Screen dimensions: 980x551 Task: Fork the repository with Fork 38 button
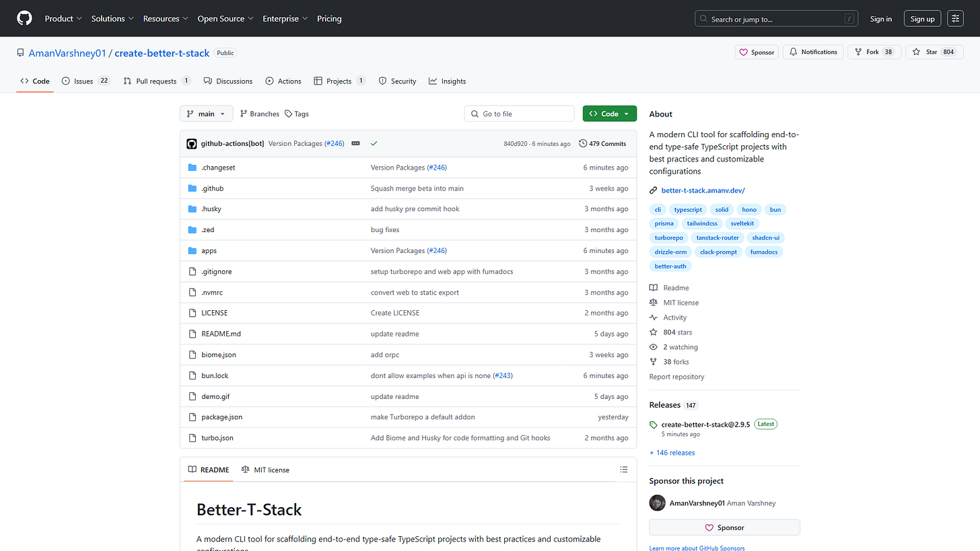click(874, 52)
